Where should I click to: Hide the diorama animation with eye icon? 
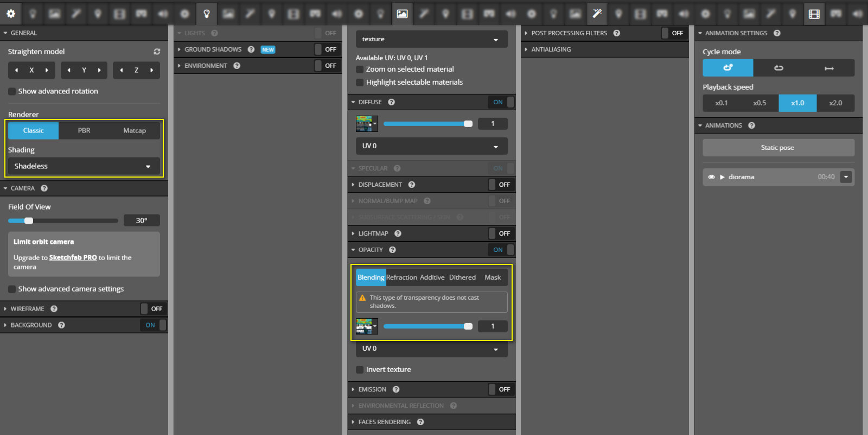[x=711, y=177]
